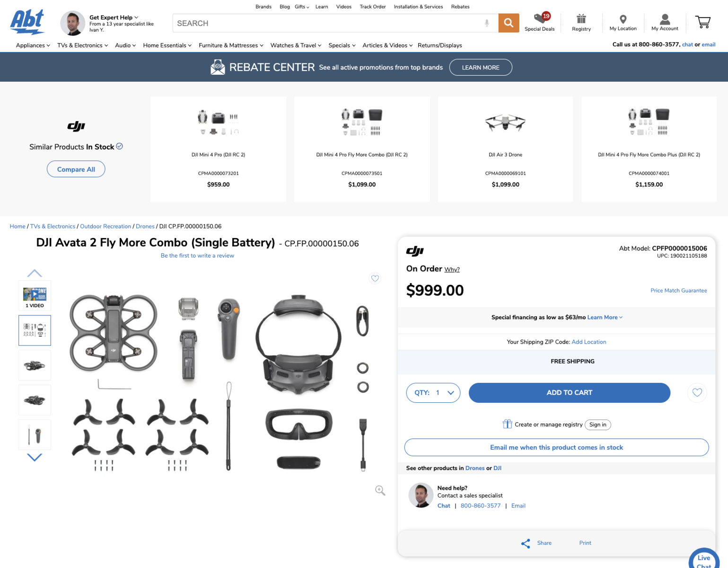Expand financing Learn More
The image size is (728, 568).
pos(605,318)
